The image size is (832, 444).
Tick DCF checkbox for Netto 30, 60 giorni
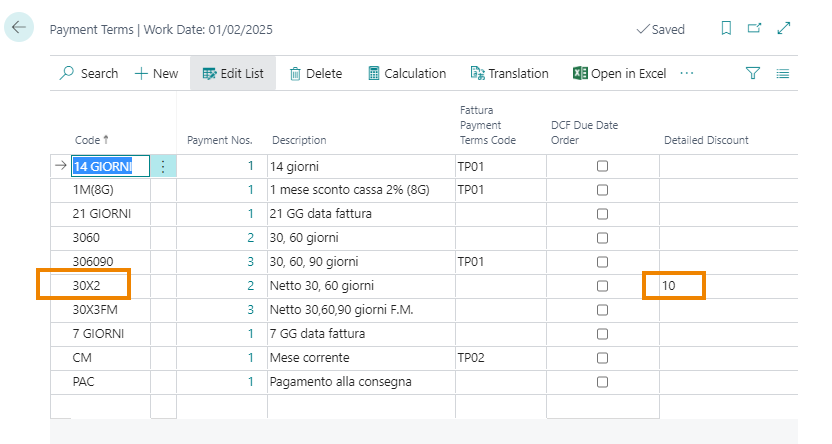click(602, 286)
